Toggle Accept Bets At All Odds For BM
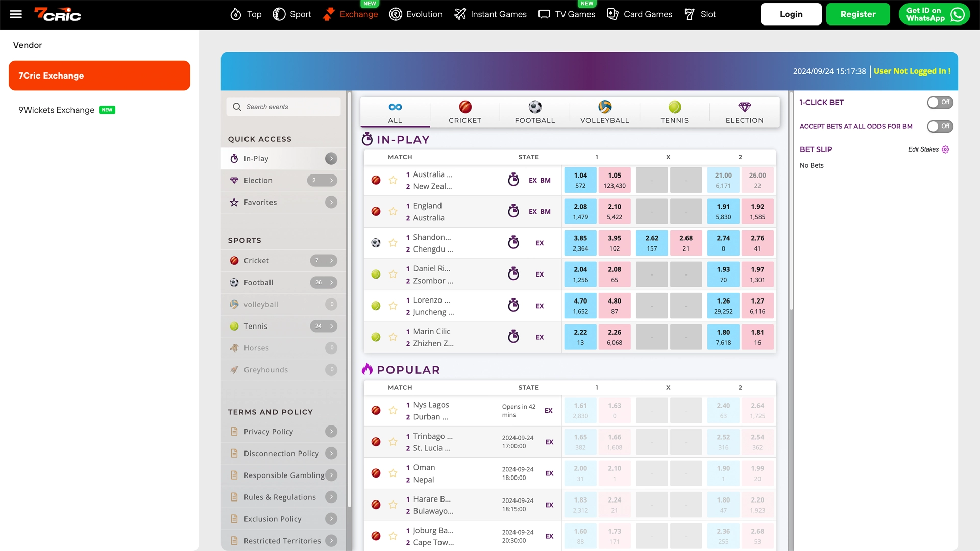The width and height of the screenshot is (980, 551). (940, 127)
